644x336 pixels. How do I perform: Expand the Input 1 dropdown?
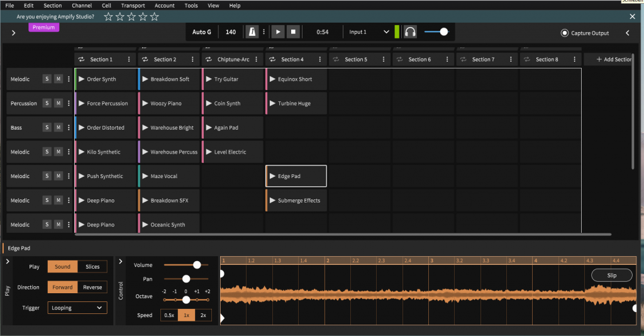pos(386,31)
